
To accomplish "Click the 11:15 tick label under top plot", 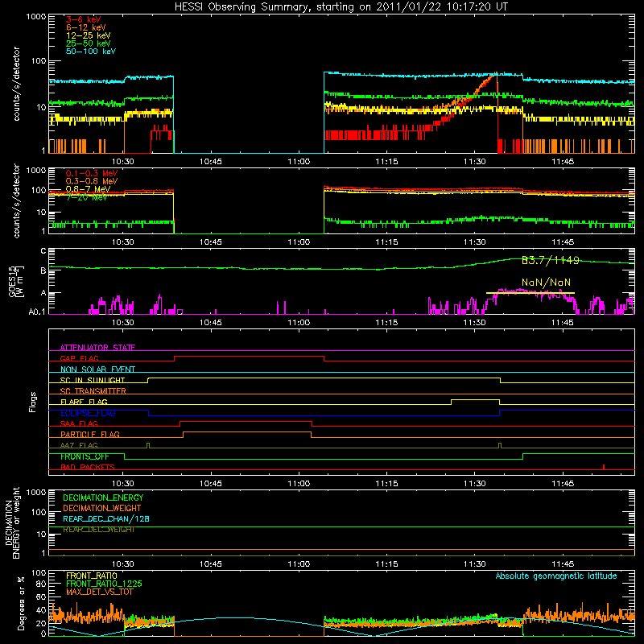I will pyautogui.click(x=386, y=162).
